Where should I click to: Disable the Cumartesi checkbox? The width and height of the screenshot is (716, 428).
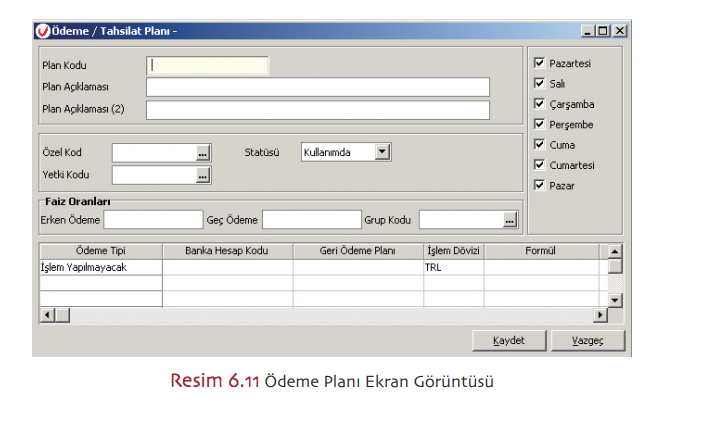click(x=540, y=165)
